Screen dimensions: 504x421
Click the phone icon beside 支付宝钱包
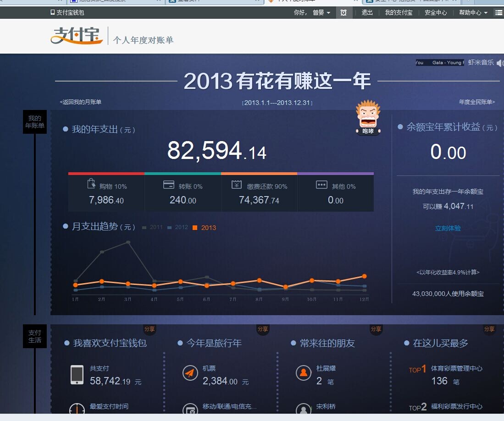click(x=52, y=12)
